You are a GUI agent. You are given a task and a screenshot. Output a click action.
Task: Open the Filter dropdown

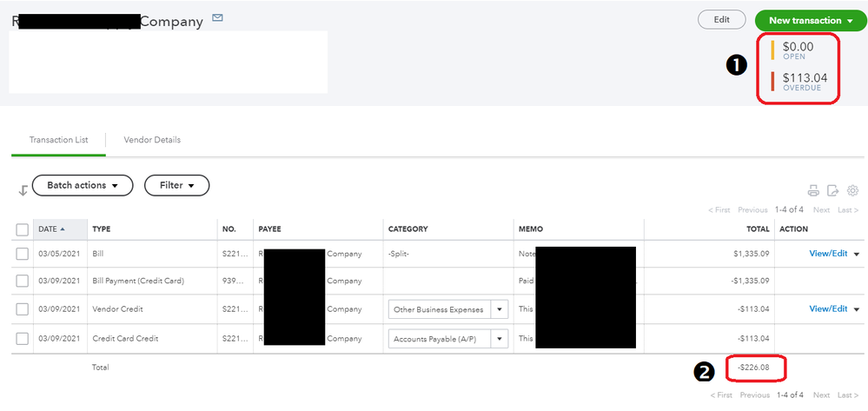(x=176, y=186)
